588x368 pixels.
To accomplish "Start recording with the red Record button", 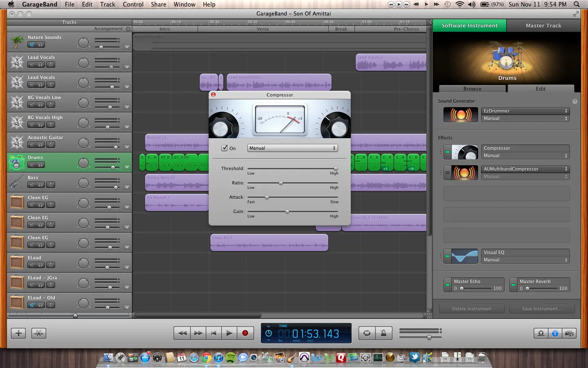I will [x=245, y=333].
